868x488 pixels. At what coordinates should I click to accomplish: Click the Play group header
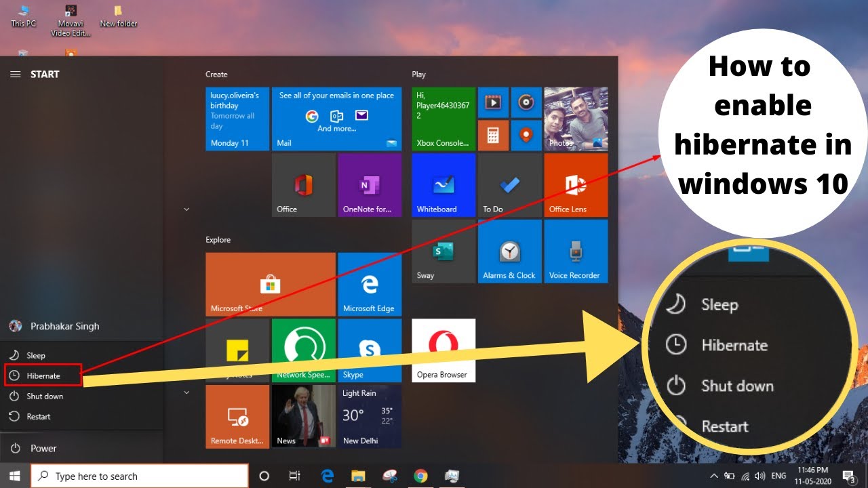coord(418,75)
